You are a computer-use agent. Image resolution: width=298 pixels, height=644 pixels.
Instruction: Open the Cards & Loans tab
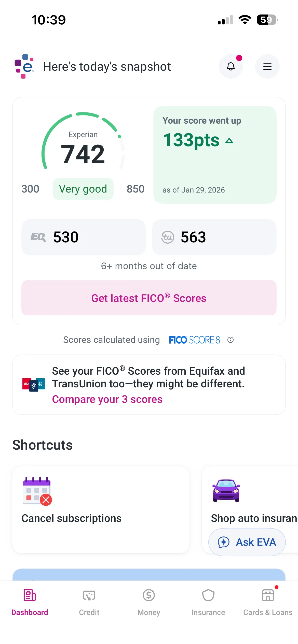268,601
